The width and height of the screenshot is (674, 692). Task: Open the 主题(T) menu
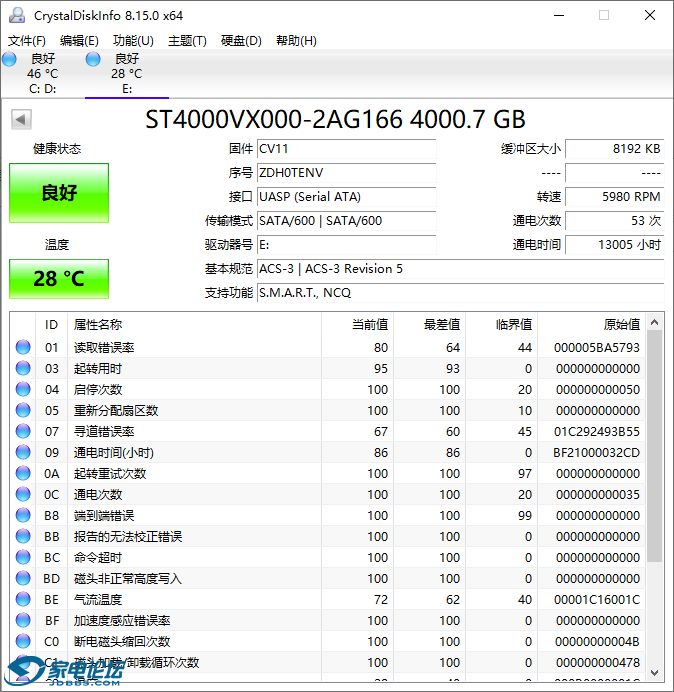pos(187,41)
